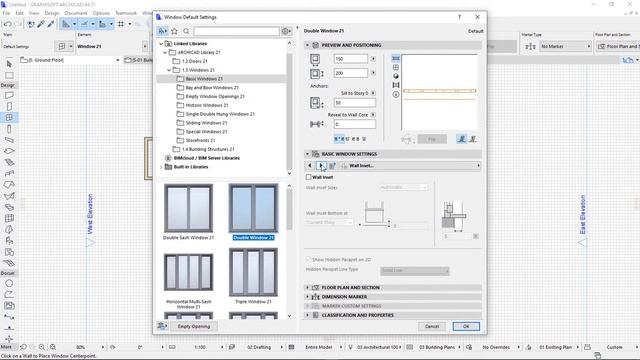Expand the Dimension Marker panel
640x360 pixels.
(x=307, y=297)
